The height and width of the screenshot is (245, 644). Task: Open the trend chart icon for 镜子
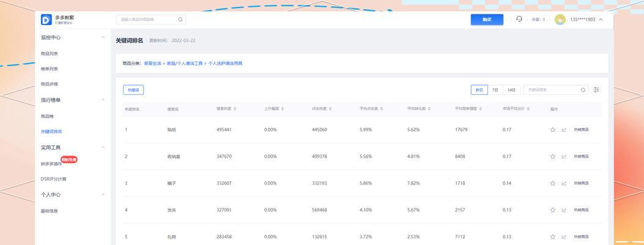tap(564, 183)
